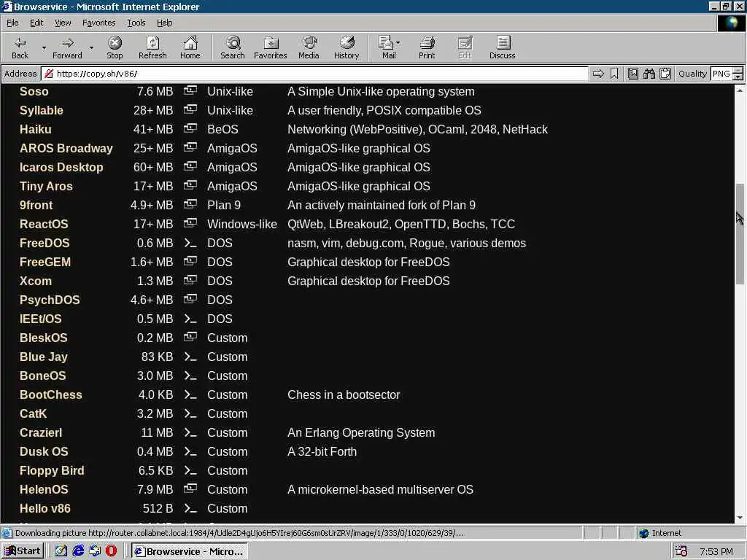747x560 pixels.
Task: Open the Mail dropdown arrow
Action: (398, 43)
